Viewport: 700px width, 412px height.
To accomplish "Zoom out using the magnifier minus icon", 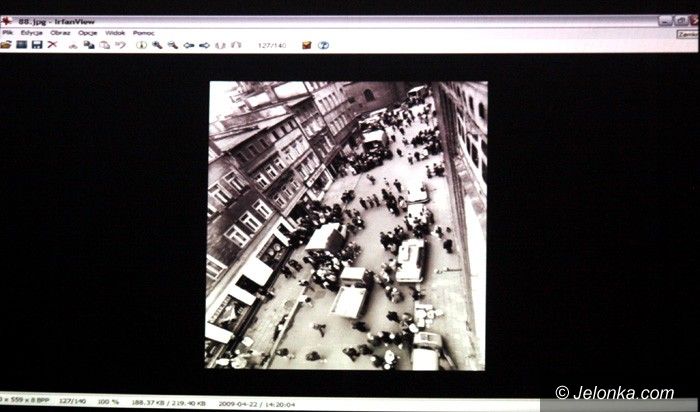I will (x=172, y=45).
